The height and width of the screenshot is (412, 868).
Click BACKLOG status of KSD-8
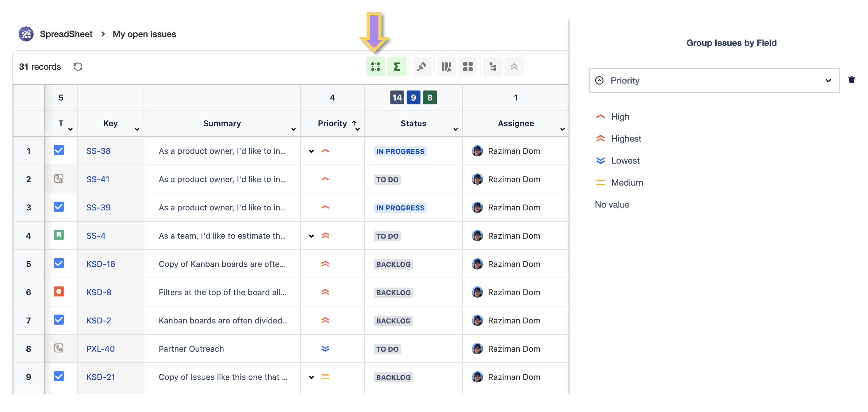click(x=393, y=292)
